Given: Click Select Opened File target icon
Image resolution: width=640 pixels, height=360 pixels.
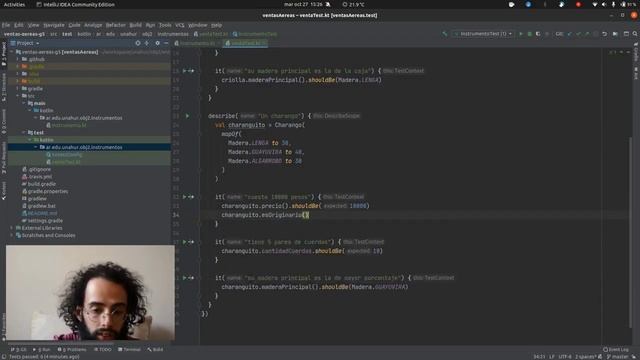Looking at the screenshot, I should tap(138, 43).
